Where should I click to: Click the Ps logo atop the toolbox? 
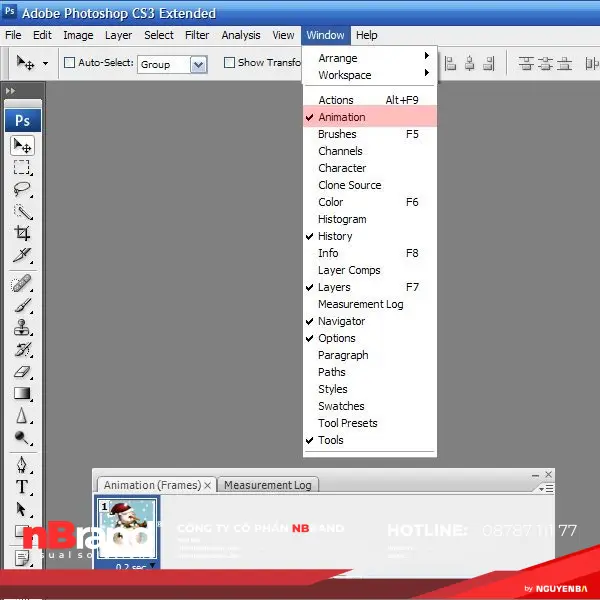(x=23, y=121)
